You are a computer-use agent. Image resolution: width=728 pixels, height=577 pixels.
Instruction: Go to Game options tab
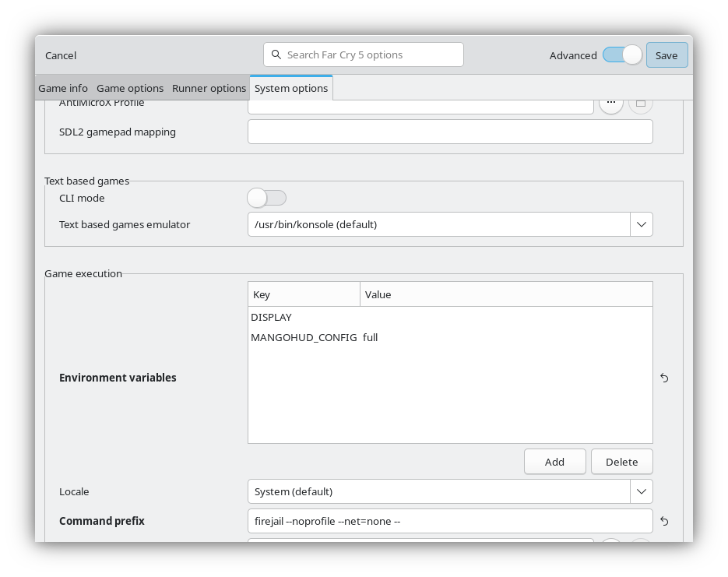[x=130, y=88]
